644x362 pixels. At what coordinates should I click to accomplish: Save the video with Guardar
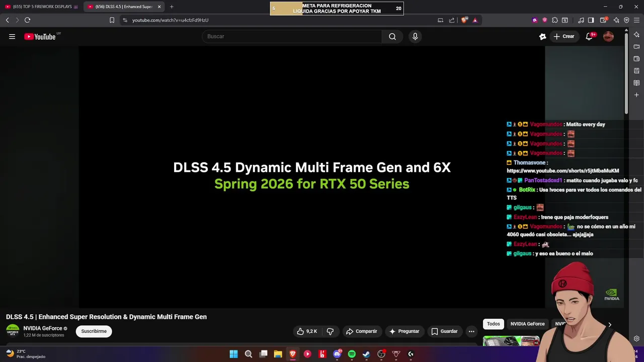pyautogui.click(x=445, y=331)
